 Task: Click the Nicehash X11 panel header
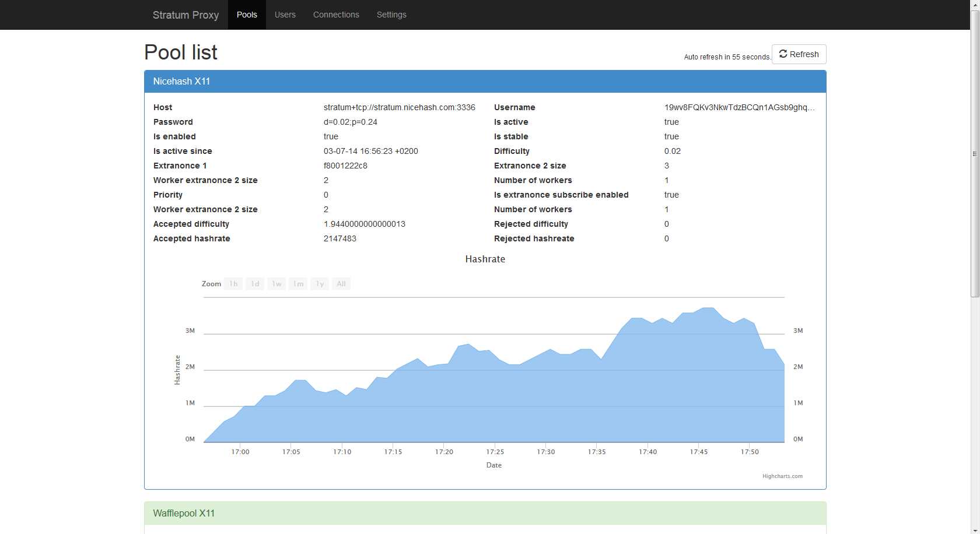485,82
